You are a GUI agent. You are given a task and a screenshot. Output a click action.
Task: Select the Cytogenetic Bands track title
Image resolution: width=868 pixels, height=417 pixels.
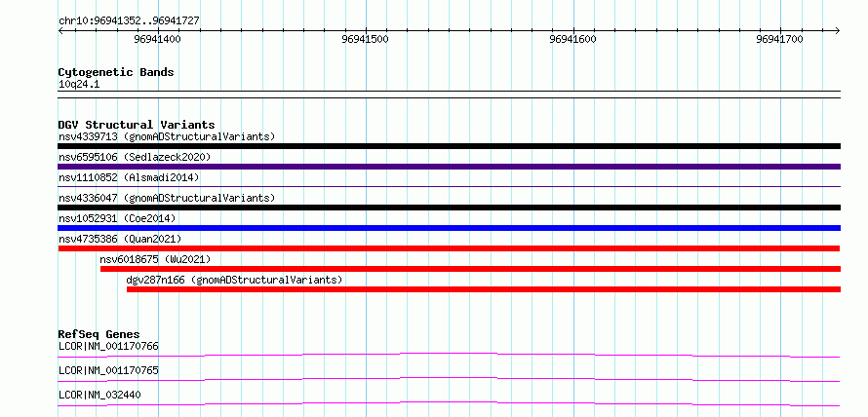coord(116,72)
